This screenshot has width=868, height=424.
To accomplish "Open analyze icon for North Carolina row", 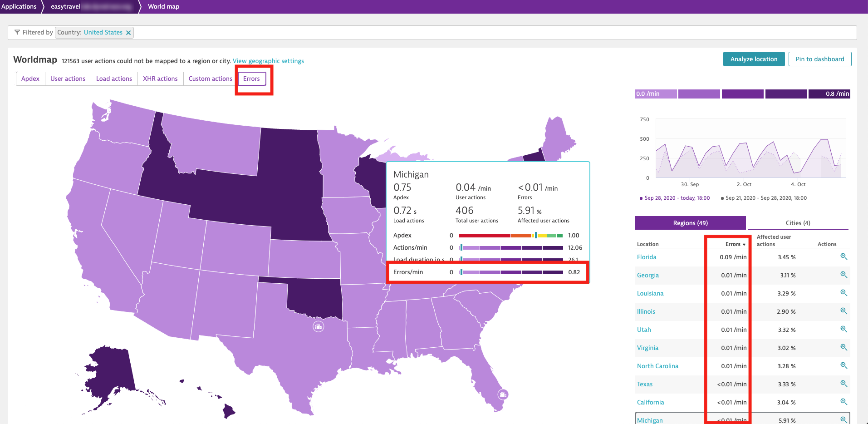I will (843, 365).
